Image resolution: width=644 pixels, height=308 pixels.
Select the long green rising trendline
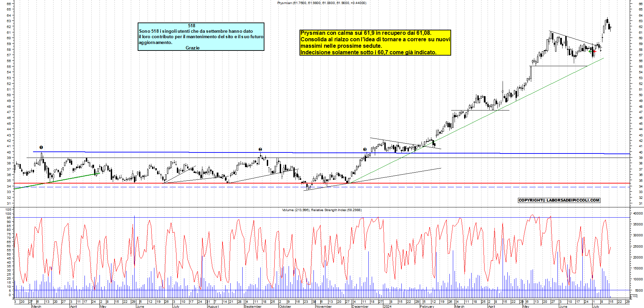tap(477, 121)
